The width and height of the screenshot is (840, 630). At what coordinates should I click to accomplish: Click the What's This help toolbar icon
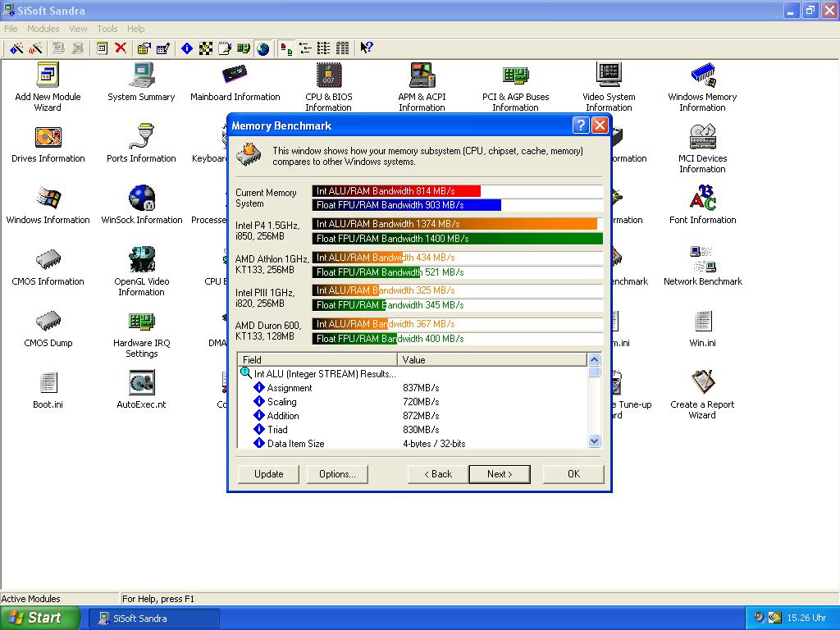point(367,48)
